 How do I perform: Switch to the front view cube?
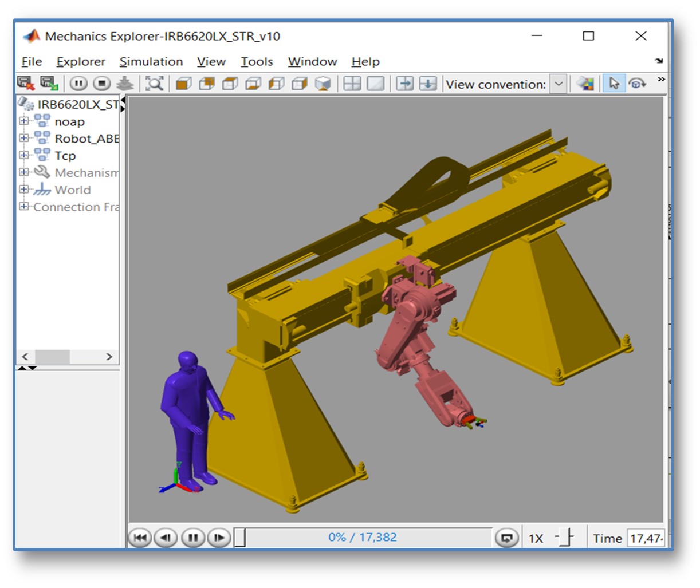tap(183, 84)
